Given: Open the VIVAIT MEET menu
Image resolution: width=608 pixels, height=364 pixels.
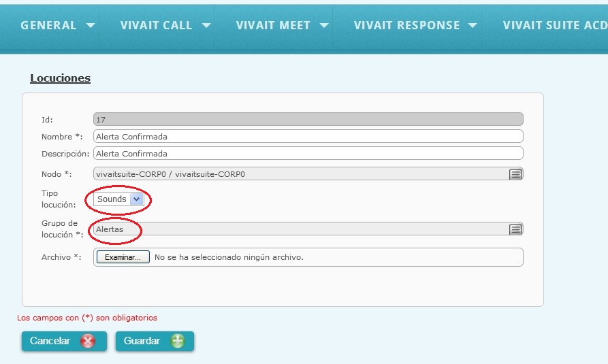Looking at the screenshot, I should [x=273, y=26].
